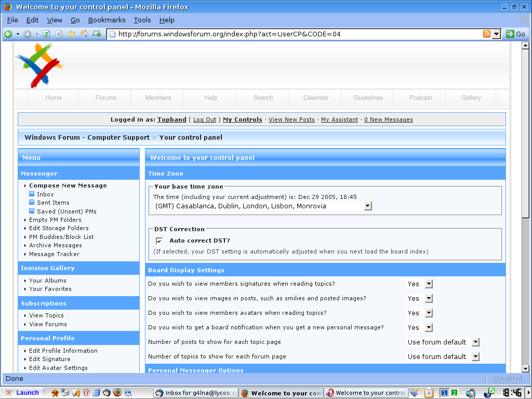532x399 pixels.
Task: Switch to virtual desktop 2
Action: 454,393
